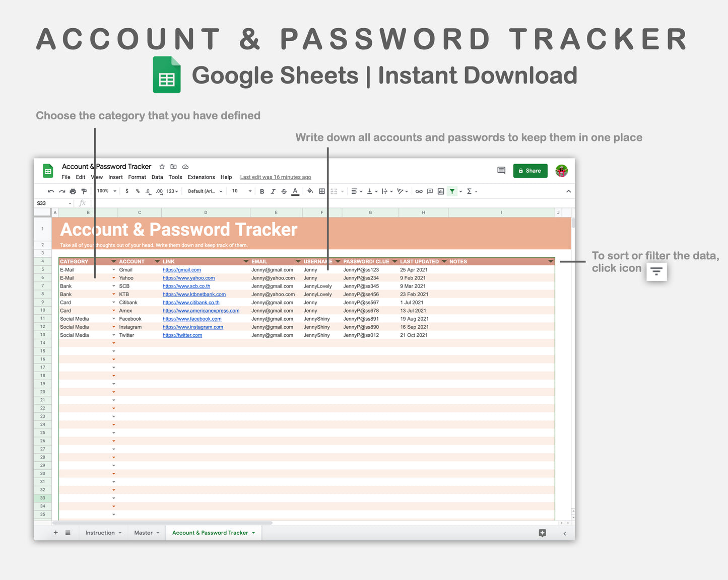728x580 pixels.
Task: Click the green Jenny profile avatar
Action: click(x=561, y=171)
